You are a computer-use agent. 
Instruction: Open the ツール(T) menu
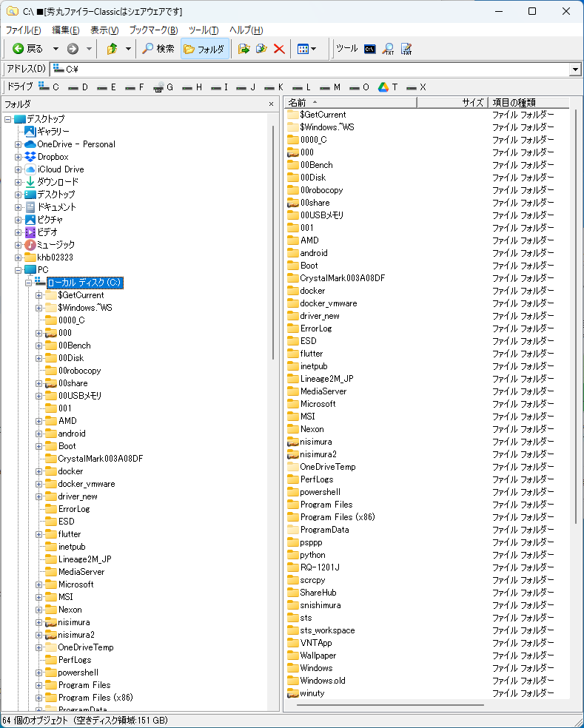tap(204, 30)
